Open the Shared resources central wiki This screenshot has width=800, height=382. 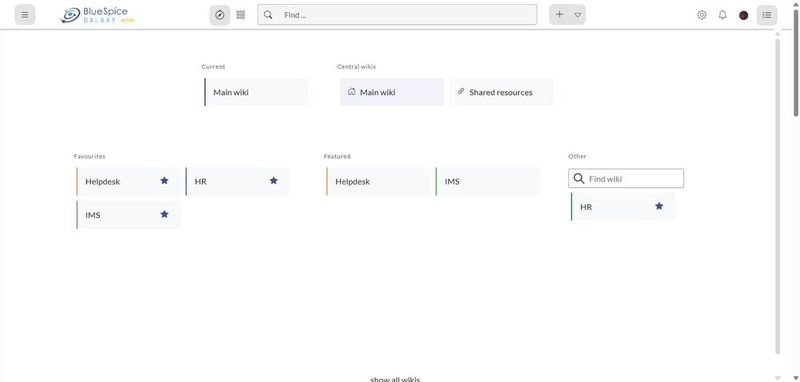point(501,92)
